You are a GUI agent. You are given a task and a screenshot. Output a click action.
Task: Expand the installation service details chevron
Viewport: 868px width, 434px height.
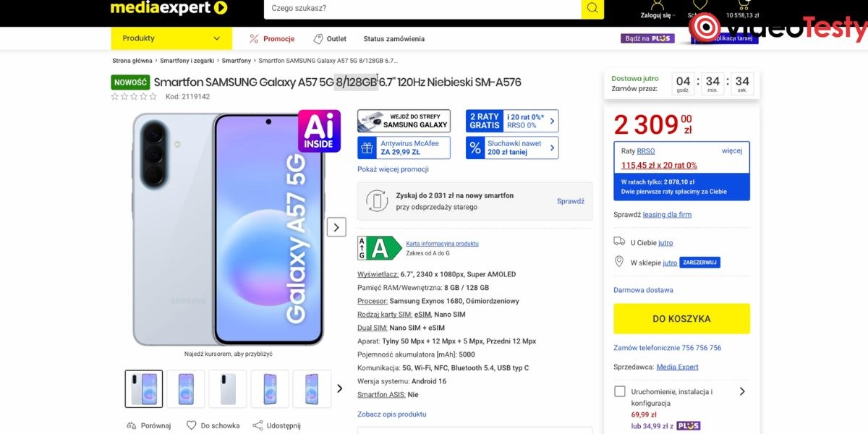pyautogui.click(x=741, y=391)
